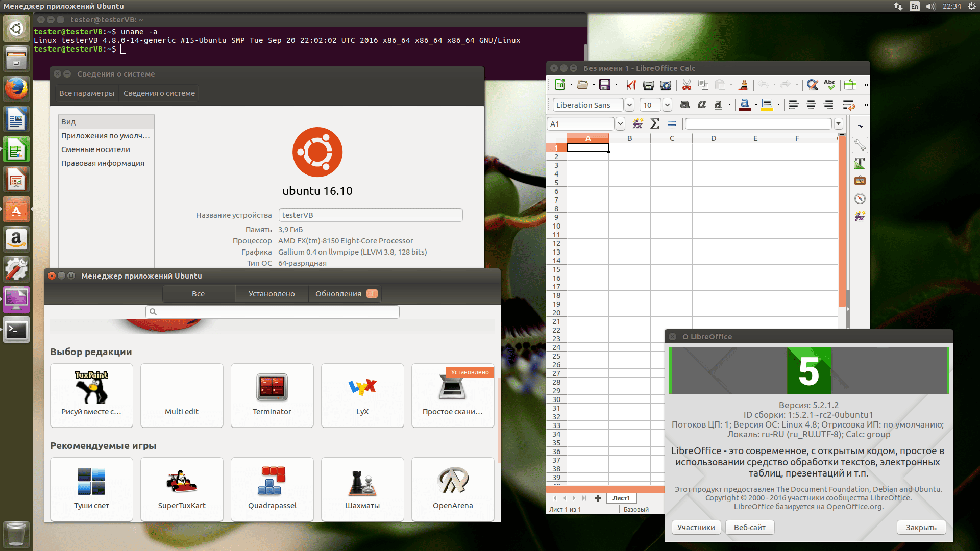This screenshot has width=980, height=551.
Task: Click the Open folder icon in Calc
Action: click(582, 85)
